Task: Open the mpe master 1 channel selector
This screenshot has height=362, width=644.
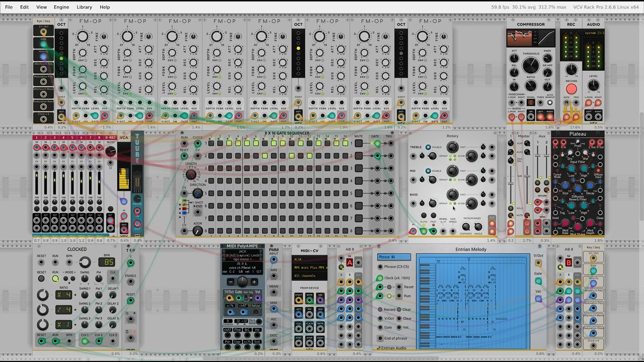Action: pos(243,259)
